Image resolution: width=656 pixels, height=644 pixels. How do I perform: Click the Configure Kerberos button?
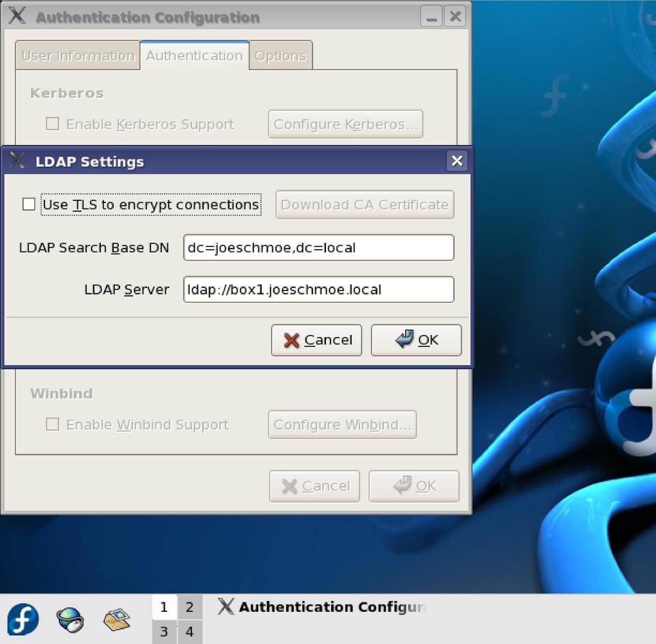(345, 124)
